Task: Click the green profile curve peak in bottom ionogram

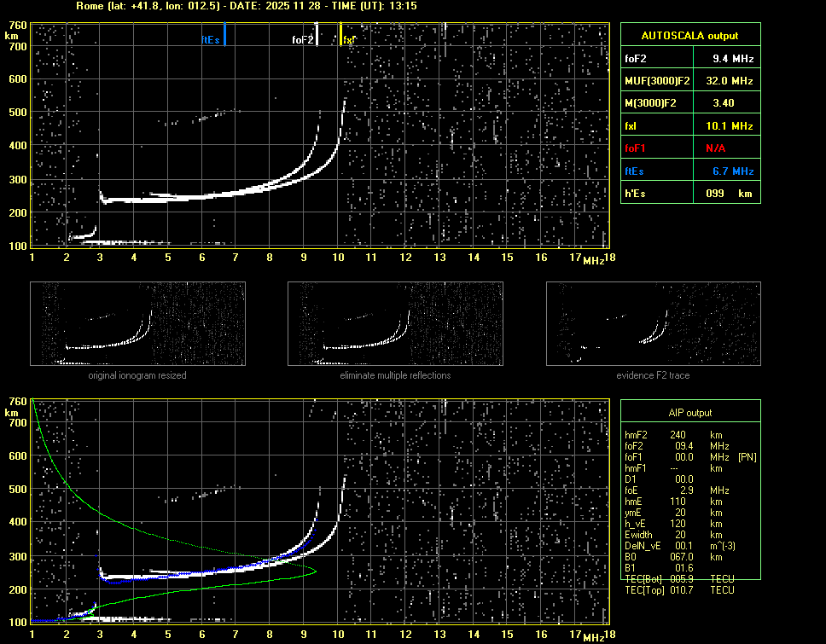Action: tap(315, 571)
